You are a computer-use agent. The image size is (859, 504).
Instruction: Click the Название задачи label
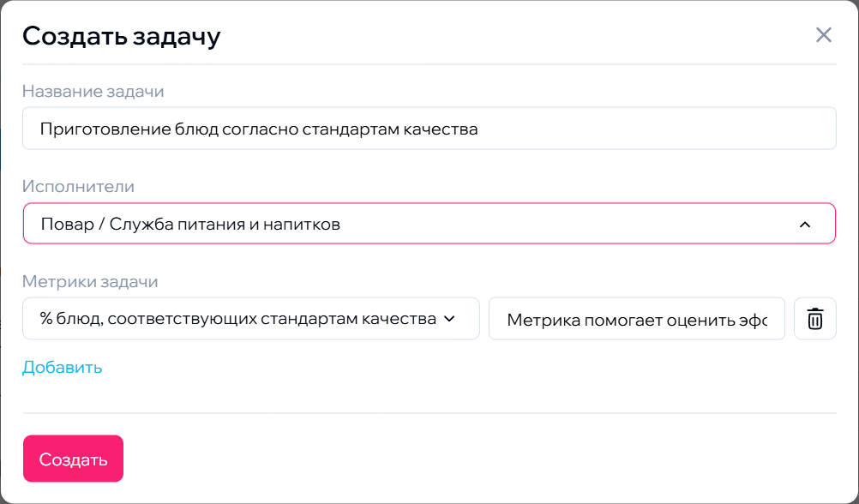click(93, 91)
